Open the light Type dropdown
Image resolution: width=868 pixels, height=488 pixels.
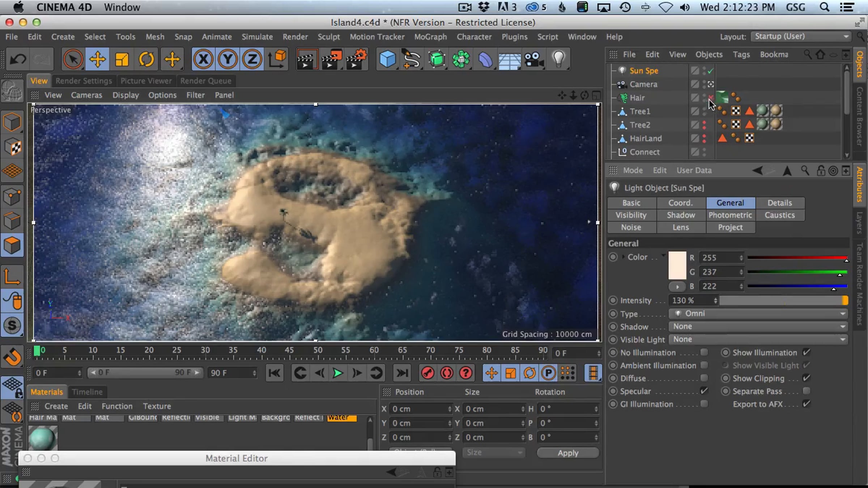[x=758, y=313]
